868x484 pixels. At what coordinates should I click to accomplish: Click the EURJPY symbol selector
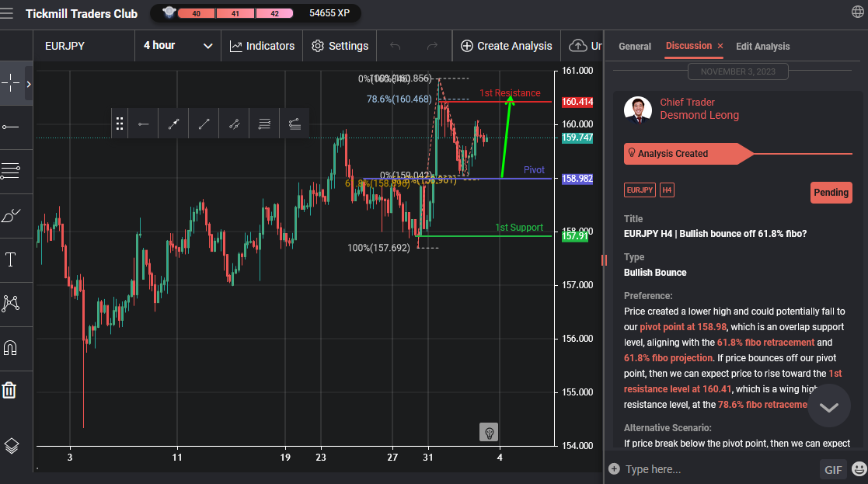pos(84,46)
